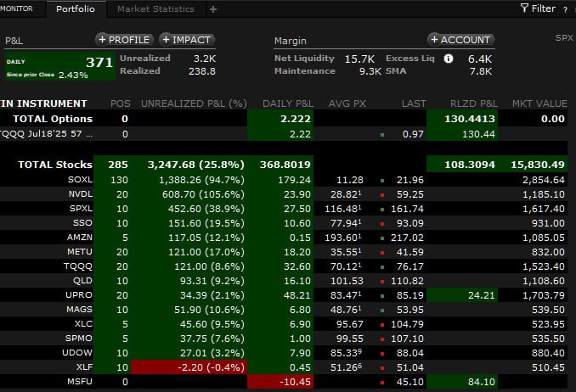The image size is (576, 392).
Task: Click the Daily P&L 371 summary box
Action: click(x=59, y=66)
